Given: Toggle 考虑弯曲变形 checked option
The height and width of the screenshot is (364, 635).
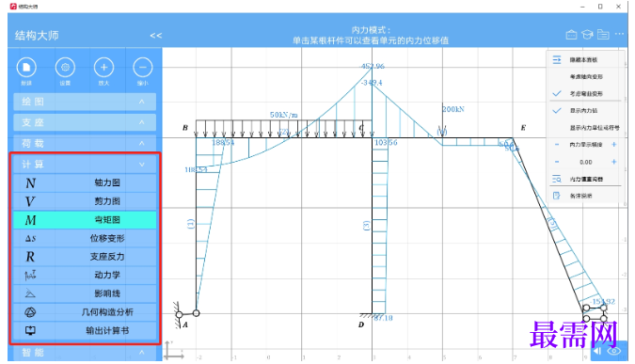Looking at the screenshot, I should point(584,93).
